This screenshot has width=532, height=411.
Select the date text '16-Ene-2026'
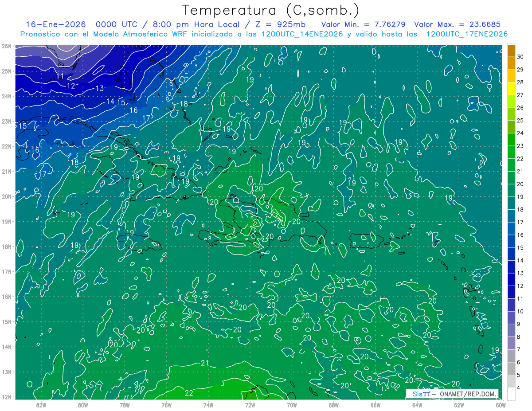click(56, 24)
